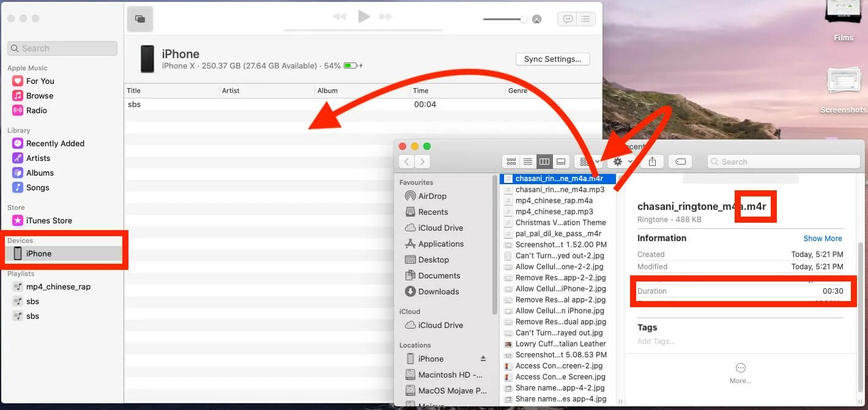This screenshot has height=410, width=868.
Task: Adjust the Music volume slider
Action: (505, 19)
